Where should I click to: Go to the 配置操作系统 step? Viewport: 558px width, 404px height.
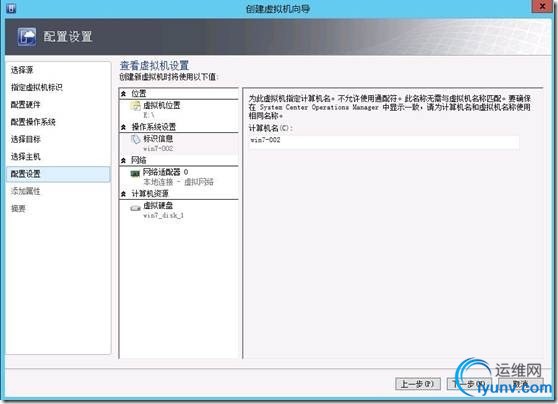pyautogui.click(x=33, y=122)
